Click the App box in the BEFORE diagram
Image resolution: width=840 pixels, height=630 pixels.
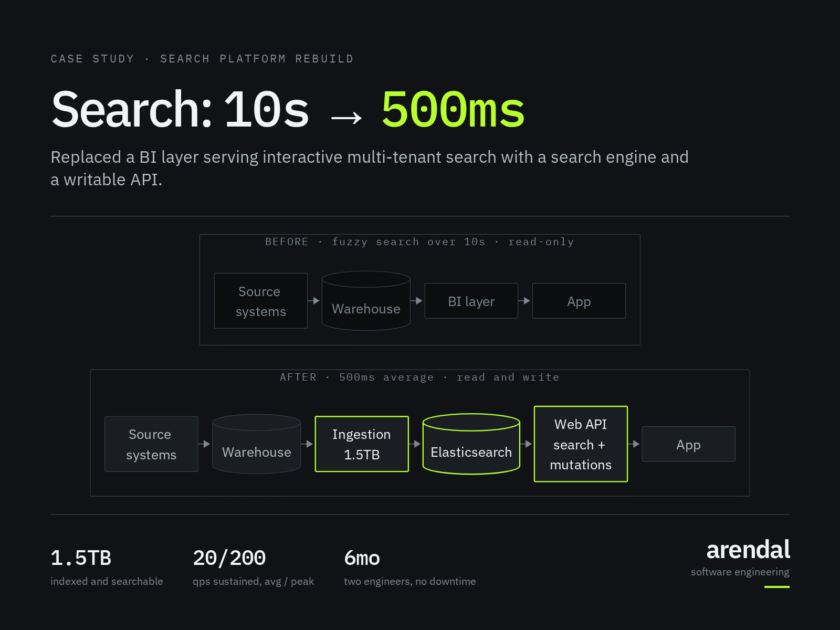pos(579,301)
